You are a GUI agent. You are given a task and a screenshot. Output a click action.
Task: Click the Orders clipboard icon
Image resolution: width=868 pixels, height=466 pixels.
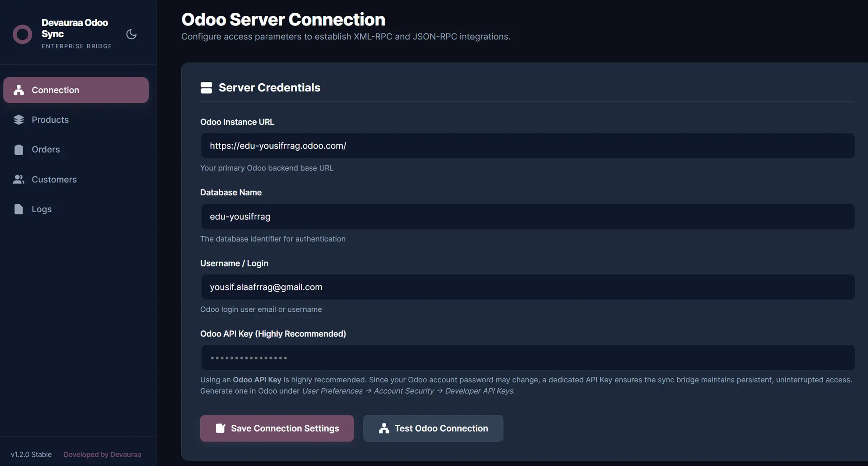(19, 150)
